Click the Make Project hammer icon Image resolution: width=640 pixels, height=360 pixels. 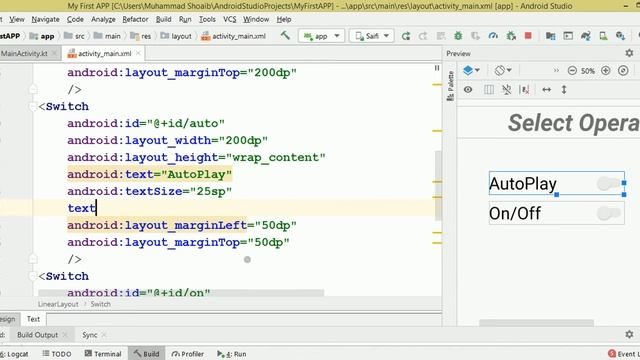[x=285, y=36]
